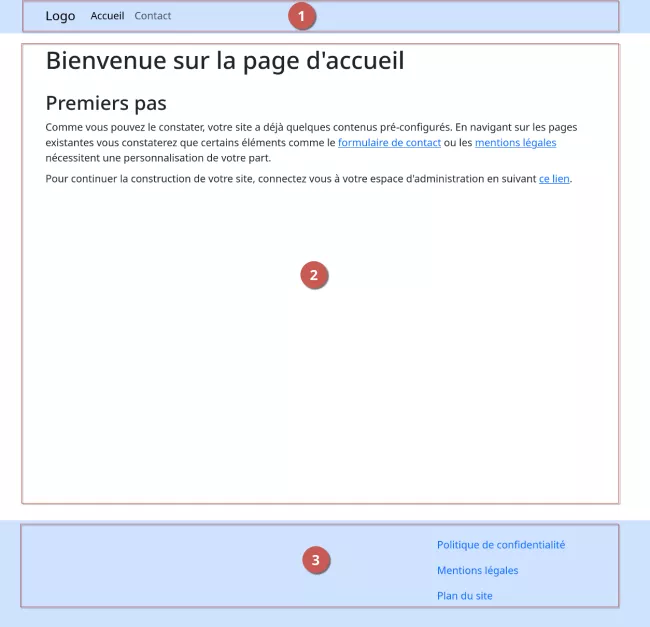This screenshot has width=650, height=627.
Task: Go to the Contact page in navigation
Action: 153,16
